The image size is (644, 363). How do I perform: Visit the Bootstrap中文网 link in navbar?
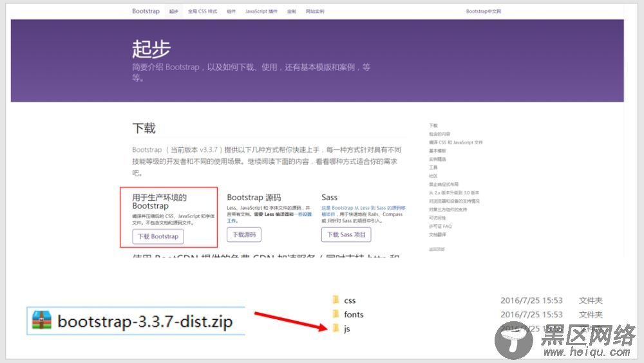(x=484, y=12)
